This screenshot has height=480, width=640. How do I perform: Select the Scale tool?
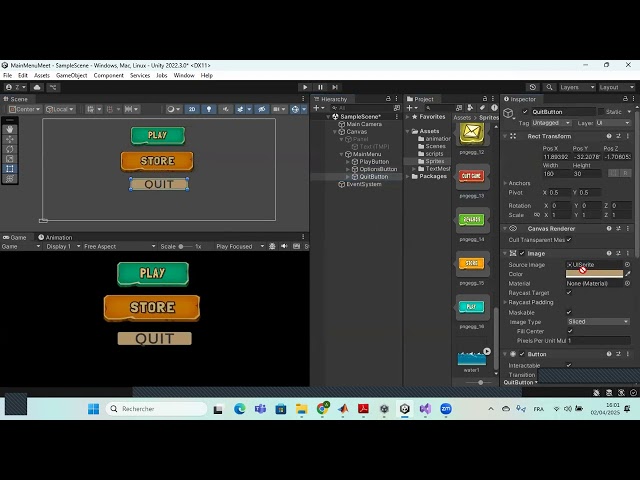tap(10, 159)
